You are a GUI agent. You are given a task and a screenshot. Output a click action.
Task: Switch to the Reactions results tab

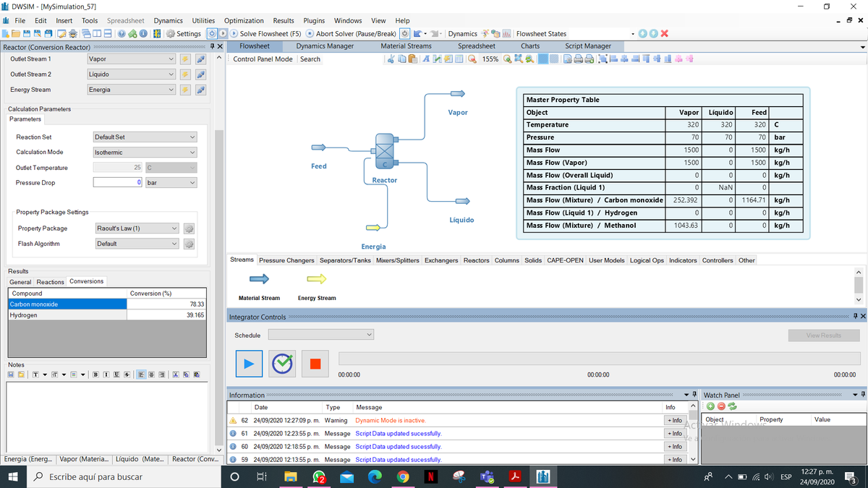[x=51, y=282]
